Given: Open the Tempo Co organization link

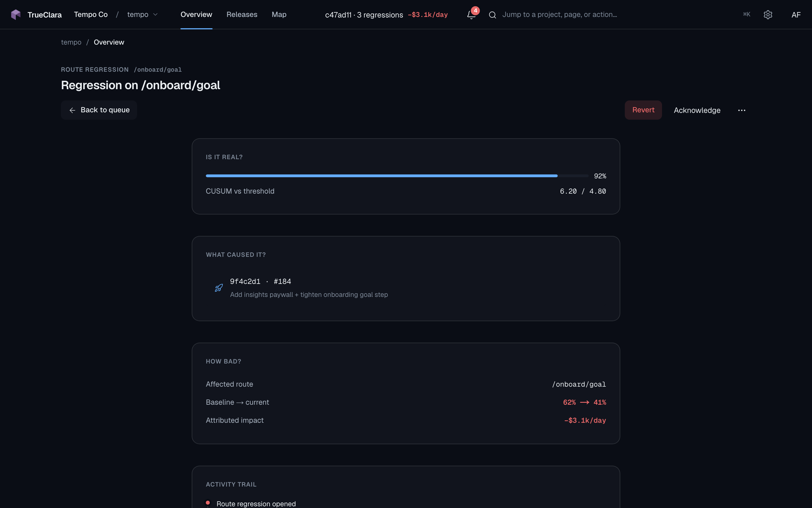Looking at the screenshot, I should point(91,14).
